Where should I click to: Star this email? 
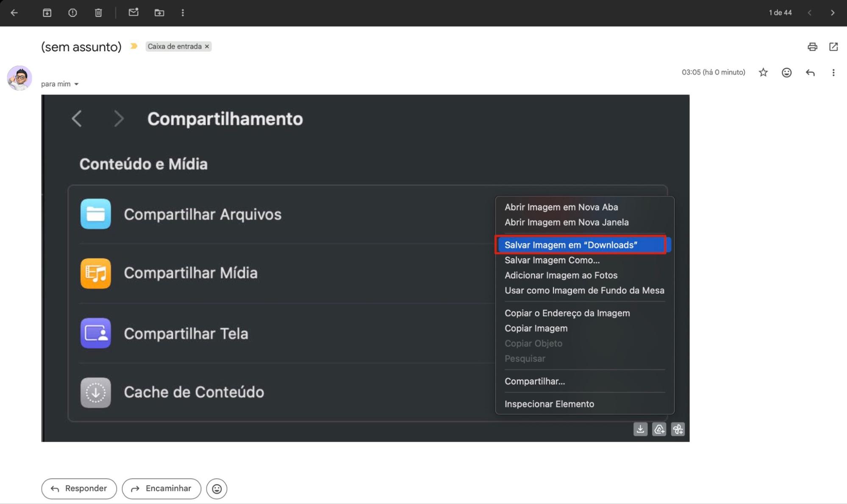(x=763, y=72)
